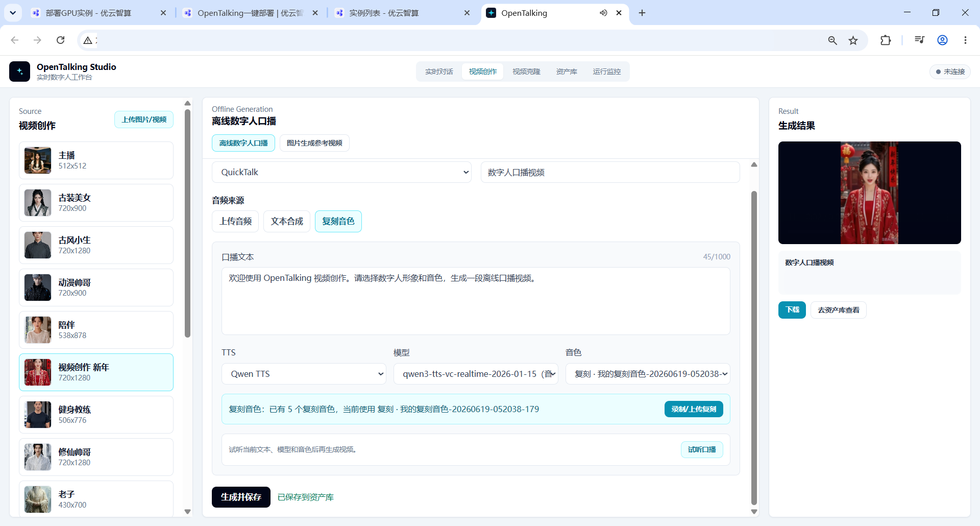Click the form panel scrollbar up arrow
Screen dimensions: 980x526
[x=754, y=164]
